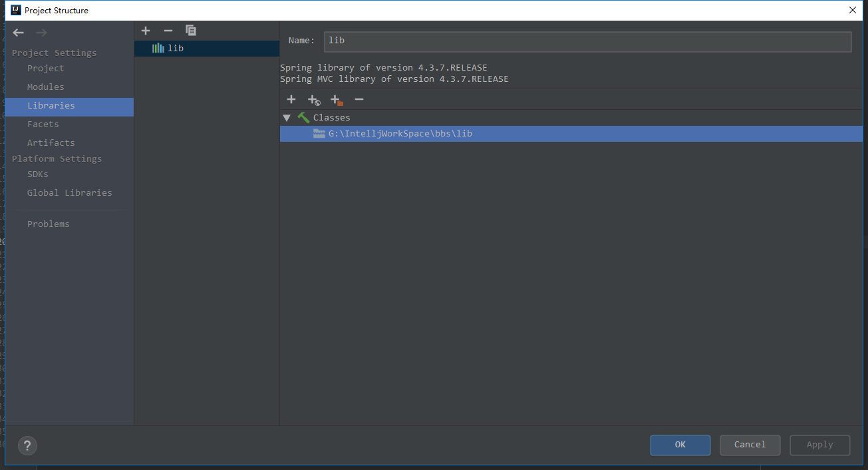This screenshot has height=470, width=868.
Task: Select the lib library entry
Action: click(x=207, y=49)
